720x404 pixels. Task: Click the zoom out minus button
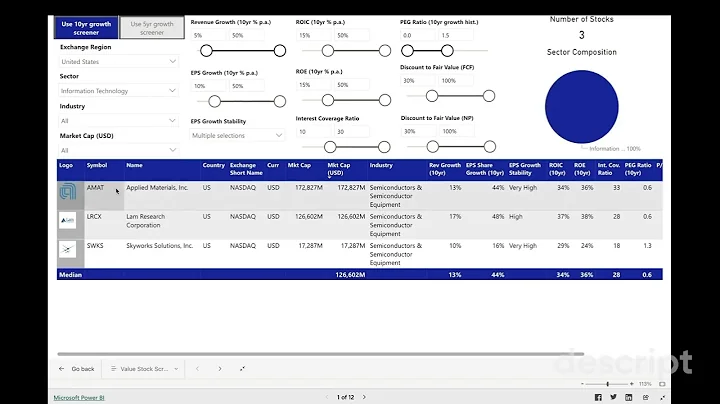582,384
